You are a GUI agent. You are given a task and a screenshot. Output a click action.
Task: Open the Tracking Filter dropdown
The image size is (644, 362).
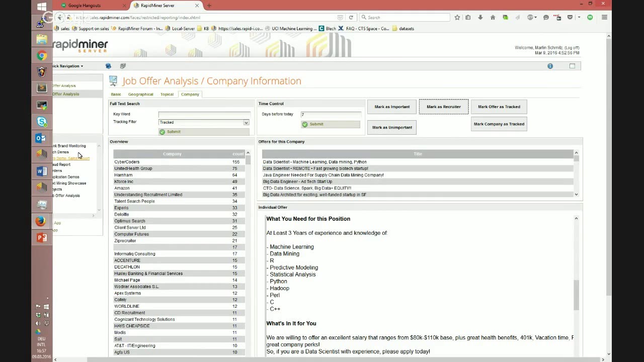coord(246,122)
